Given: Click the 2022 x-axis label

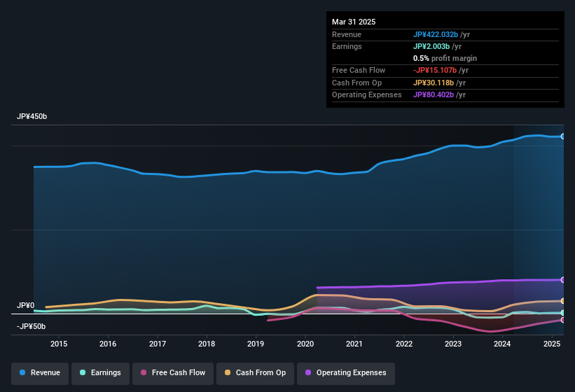Looking at the screenshot, I should click(x=403, y=344).
